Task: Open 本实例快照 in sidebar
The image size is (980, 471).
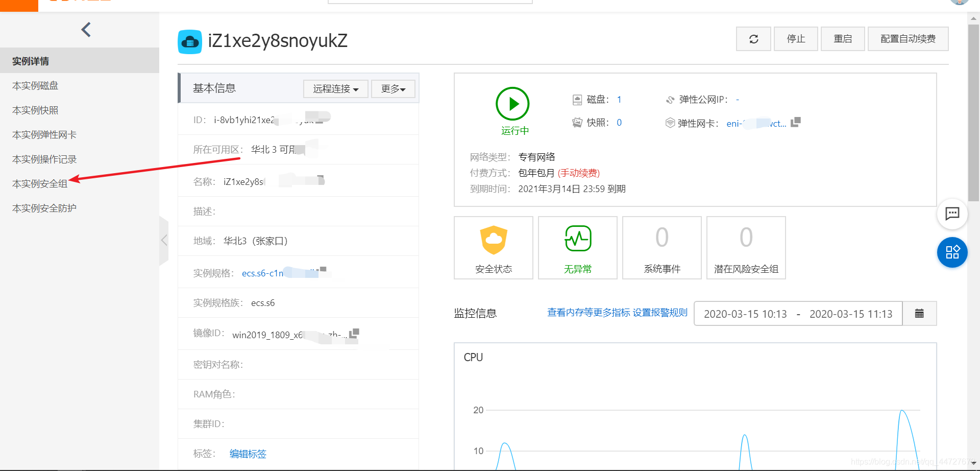Action: tap(35, 110)
